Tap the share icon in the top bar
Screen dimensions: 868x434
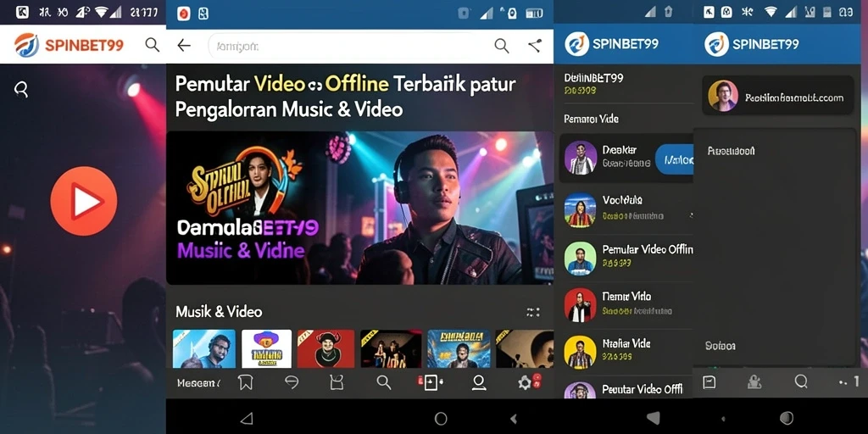534,46
